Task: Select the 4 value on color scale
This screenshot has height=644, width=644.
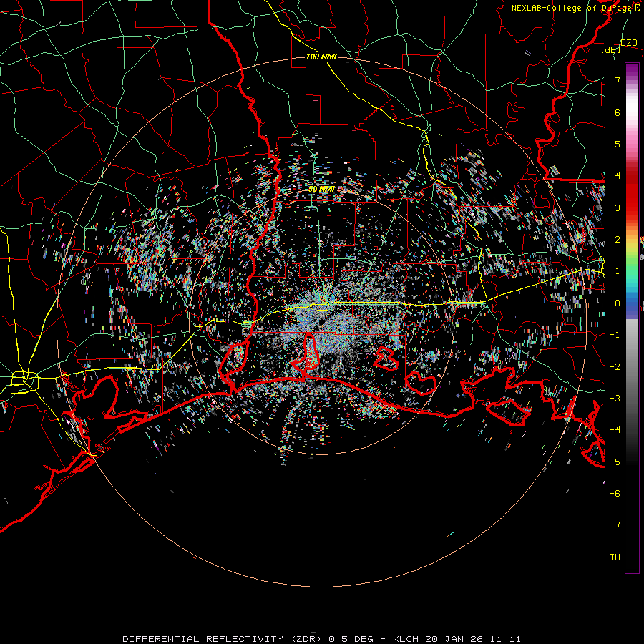Action: [618, 176]
